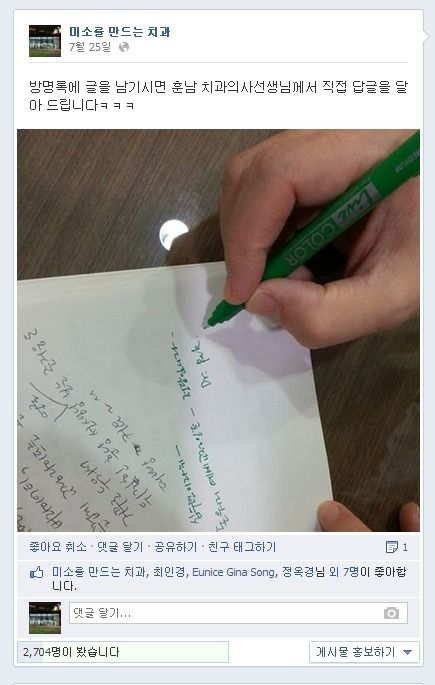
Task: Toggle 좋아요 취소 to unlike post
Action: click(58, 547)
